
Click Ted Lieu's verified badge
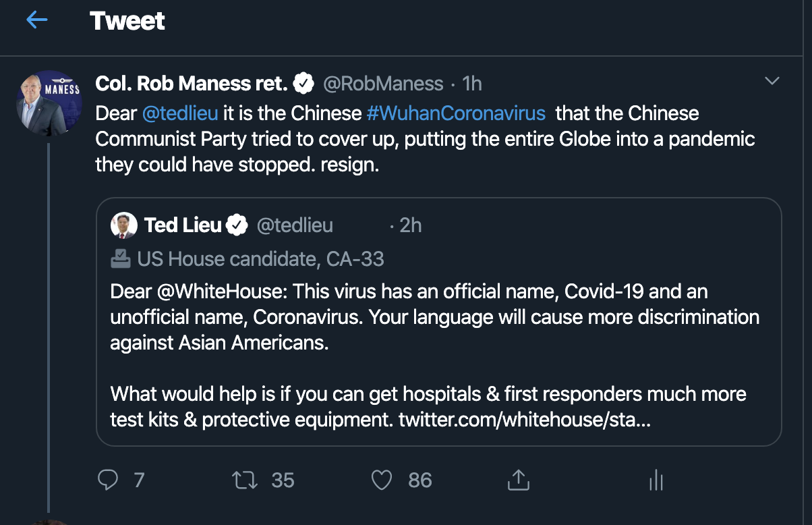pos(236,225)
